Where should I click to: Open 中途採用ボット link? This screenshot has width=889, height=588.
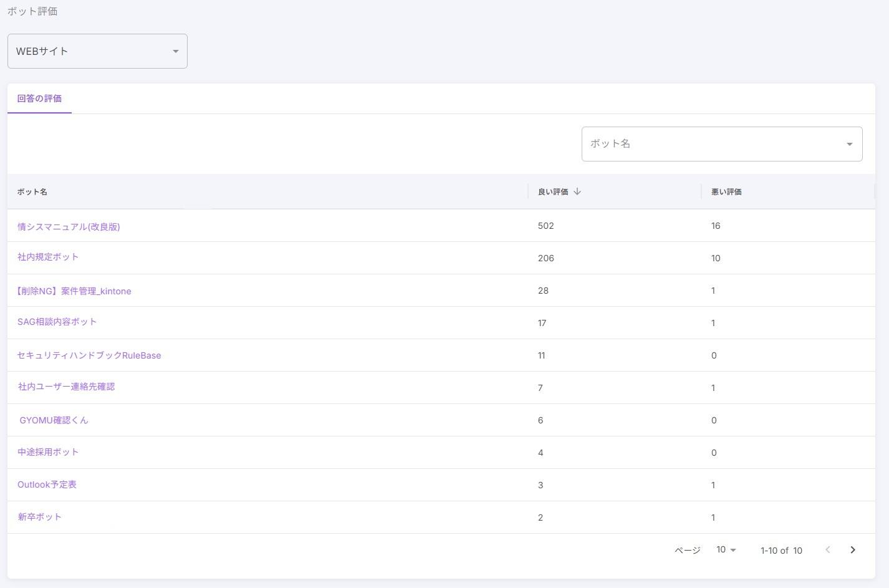click(48, 451)
